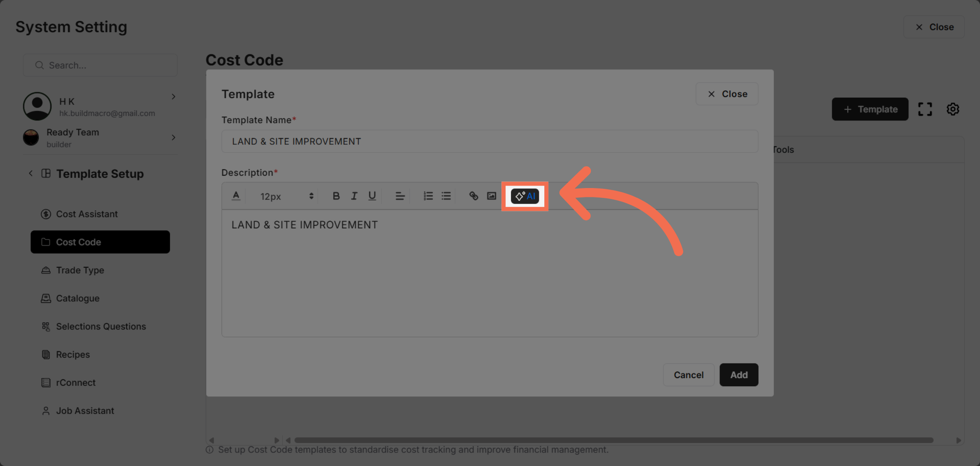Open the text color picker
This screenshot has width=980, height=466.
tap(236, 196)
